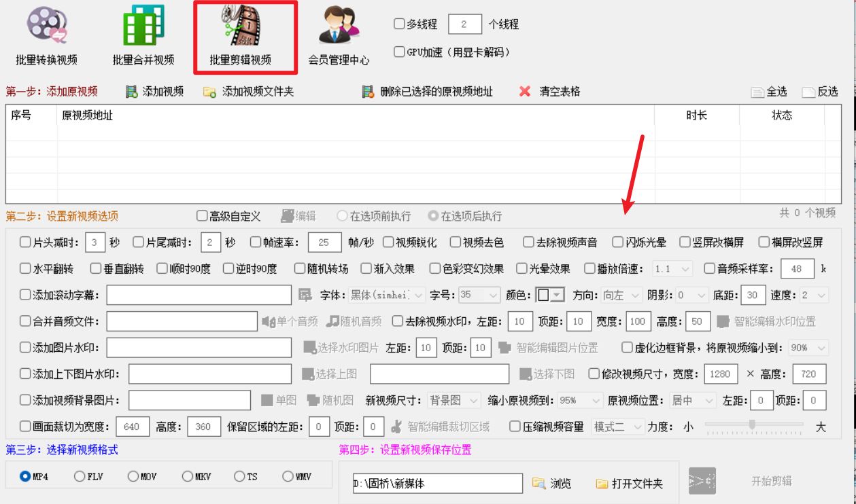
Task: Click 选择下图 icon
Action: [x=526, y=374]
